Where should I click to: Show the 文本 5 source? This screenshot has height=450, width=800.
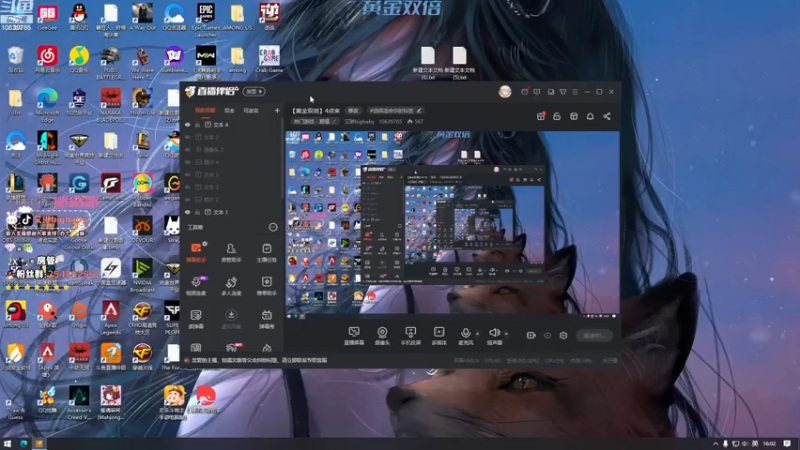tap(187, 174)
